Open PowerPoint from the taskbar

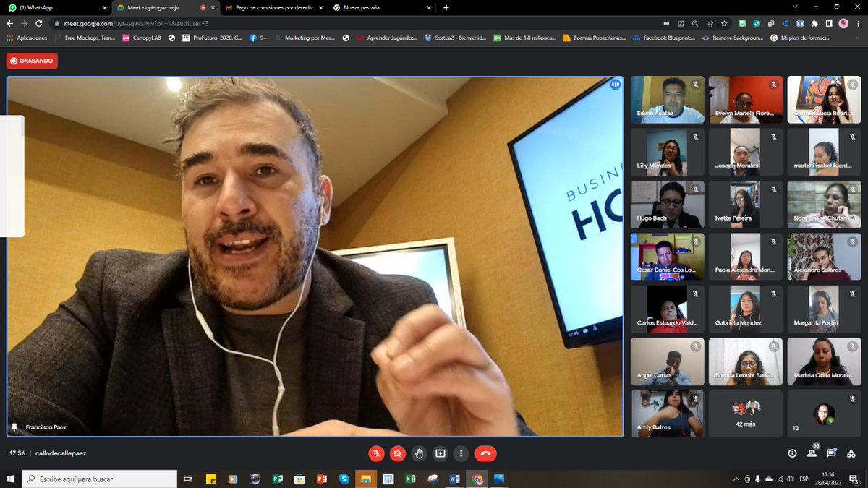322,479
